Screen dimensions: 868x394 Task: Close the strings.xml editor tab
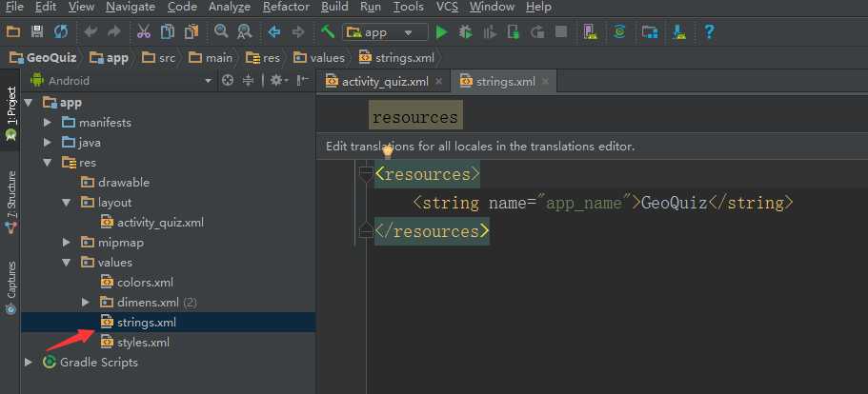[545, 81]
